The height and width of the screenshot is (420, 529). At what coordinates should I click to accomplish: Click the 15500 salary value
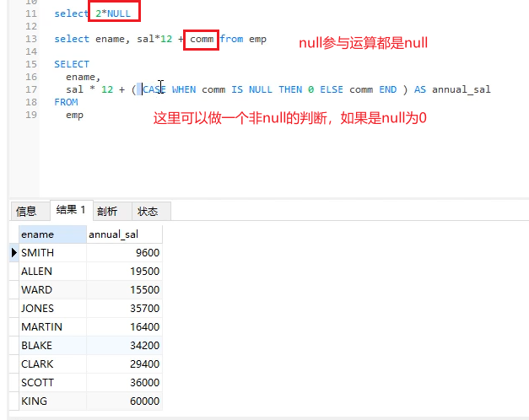point(144,290)
